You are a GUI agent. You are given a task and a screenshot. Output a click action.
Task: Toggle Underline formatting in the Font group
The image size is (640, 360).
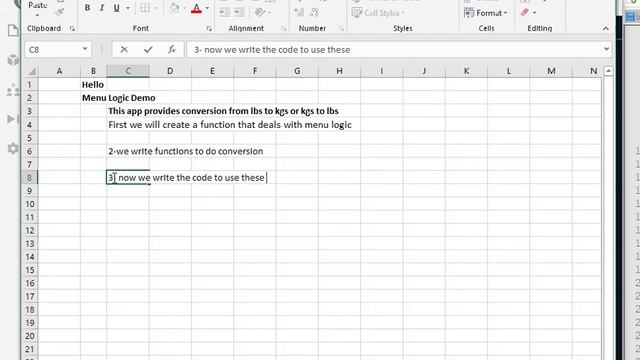click(x=116, y=8)
